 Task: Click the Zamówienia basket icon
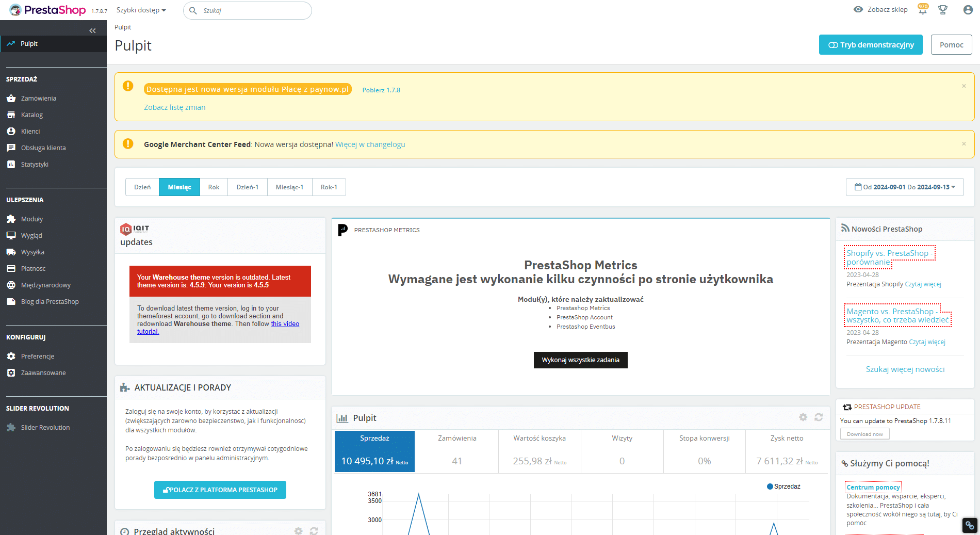coord(11,99)
